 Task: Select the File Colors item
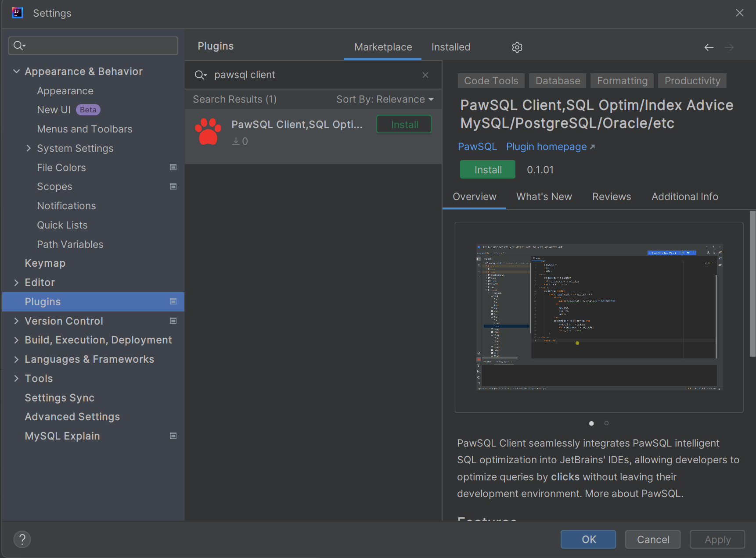click(61, 168)
